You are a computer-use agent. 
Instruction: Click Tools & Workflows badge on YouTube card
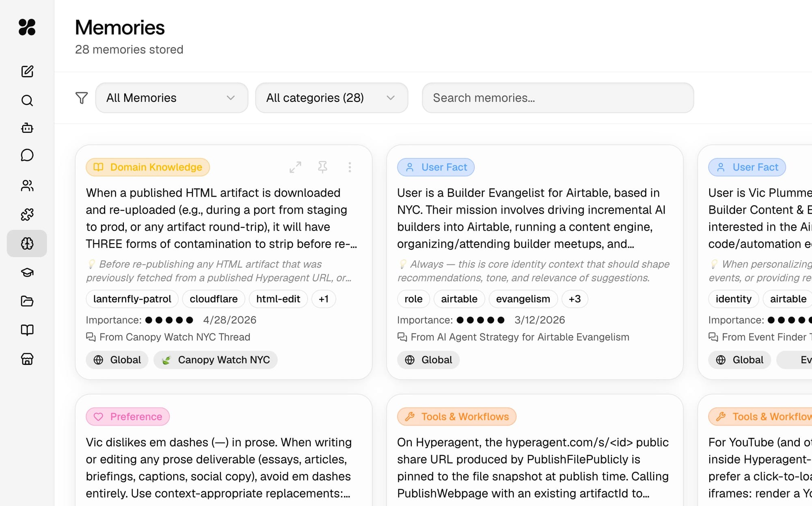(x=760, y=417)
